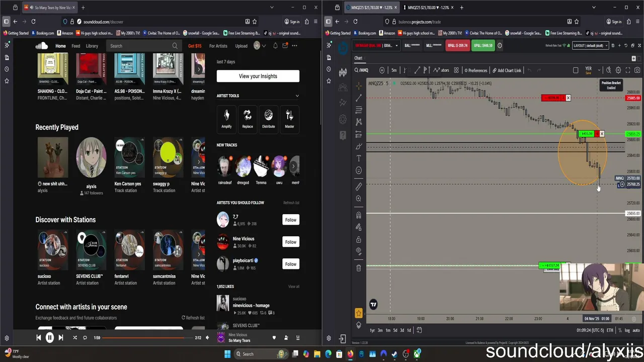This screenshot has height=362, width=644.
Task: Open the LAYOUT default dropdown
Action: pos(591,45)
